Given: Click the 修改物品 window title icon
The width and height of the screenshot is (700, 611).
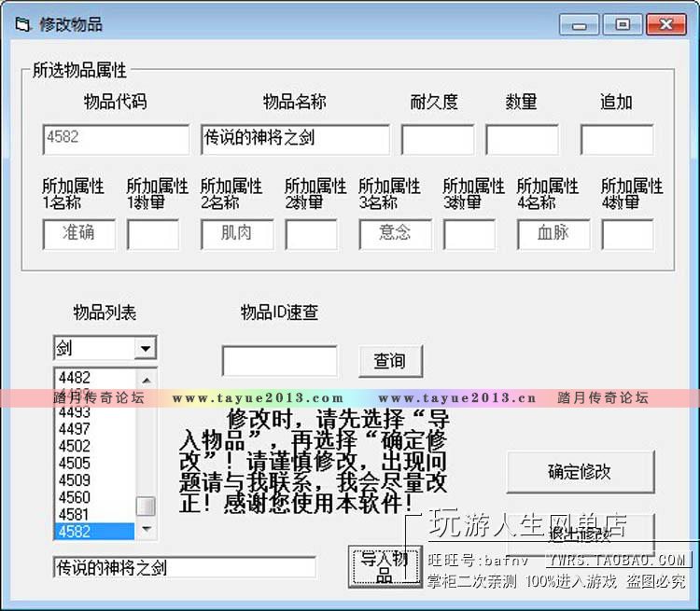Looking at the screenshot, I should pyautogui.click(x=22, y=24).
